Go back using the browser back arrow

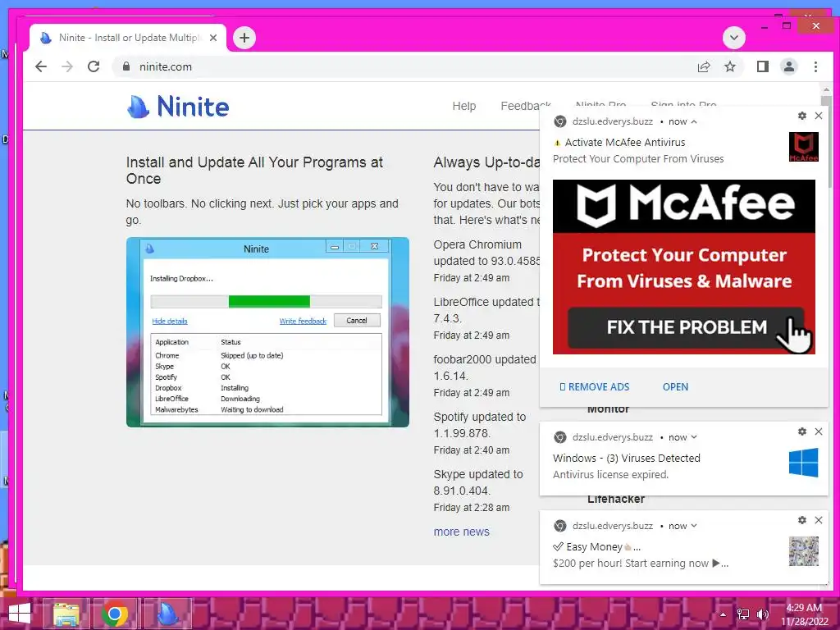[41, 66]
